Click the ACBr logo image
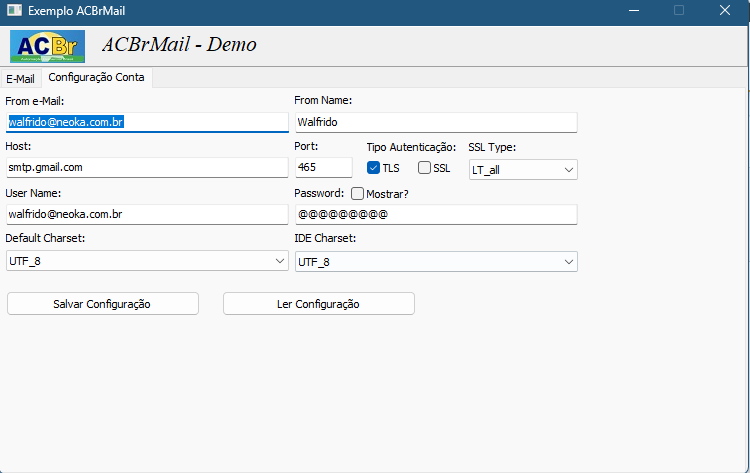 point(47,46)
